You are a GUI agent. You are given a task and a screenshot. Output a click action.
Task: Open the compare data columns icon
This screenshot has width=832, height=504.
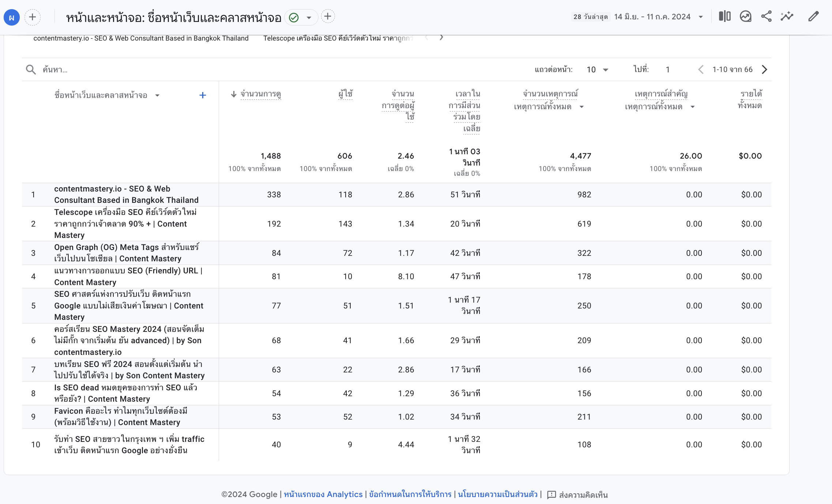pos(724,16)
